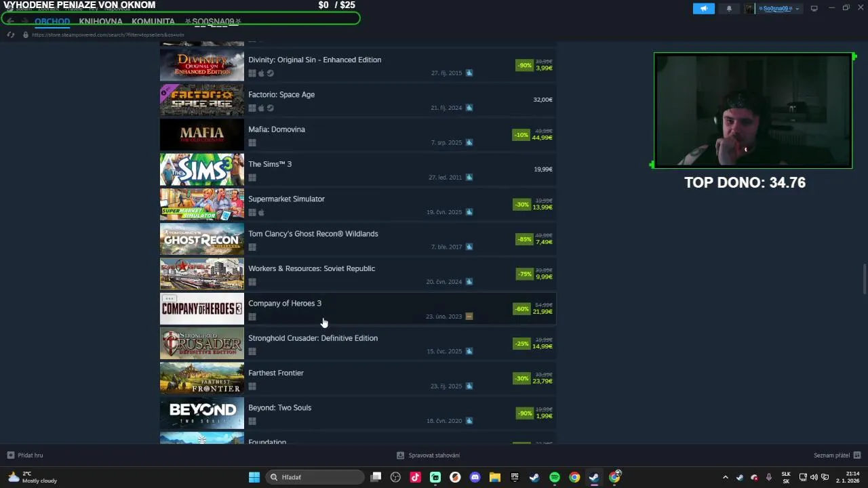Viewport: 868px width, 488px height.
Task: Open Seznam přátel friends list
Action: click(837, 455)
